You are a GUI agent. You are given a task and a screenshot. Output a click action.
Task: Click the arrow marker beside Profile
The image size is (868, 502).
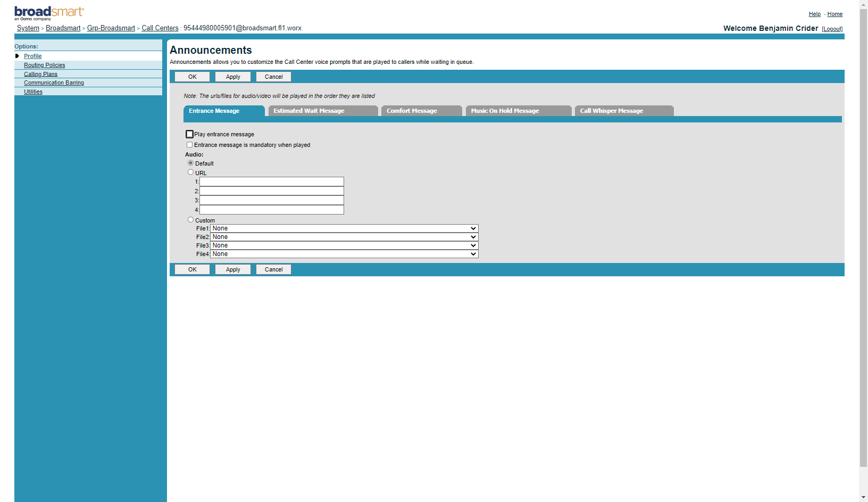(17, 56)
